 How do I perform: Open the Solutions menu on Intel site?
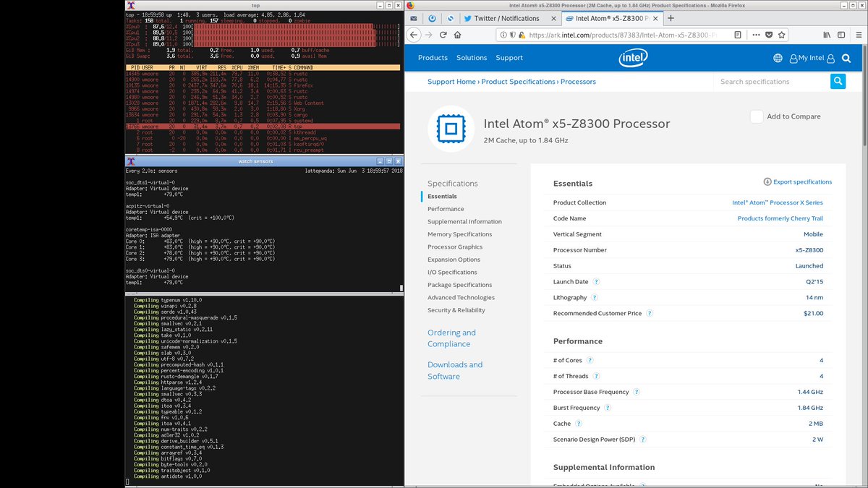pos(472,58)
